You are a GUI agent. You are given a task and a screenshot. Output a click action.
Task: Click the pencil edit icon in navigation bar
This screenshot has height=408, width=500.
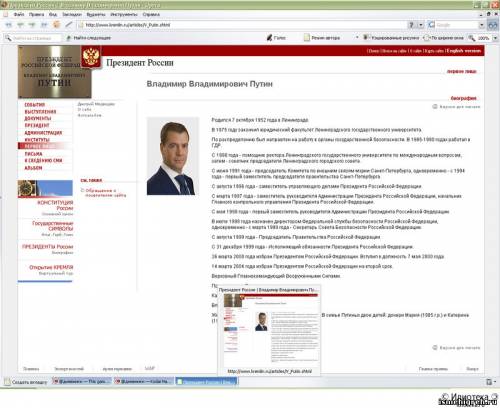(68, 25)
